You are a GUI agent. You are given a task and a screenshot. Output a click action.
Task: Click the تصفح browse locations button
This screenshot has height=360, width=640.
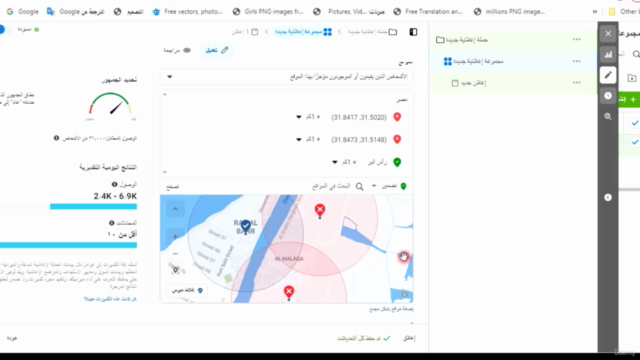coord(173,187)
